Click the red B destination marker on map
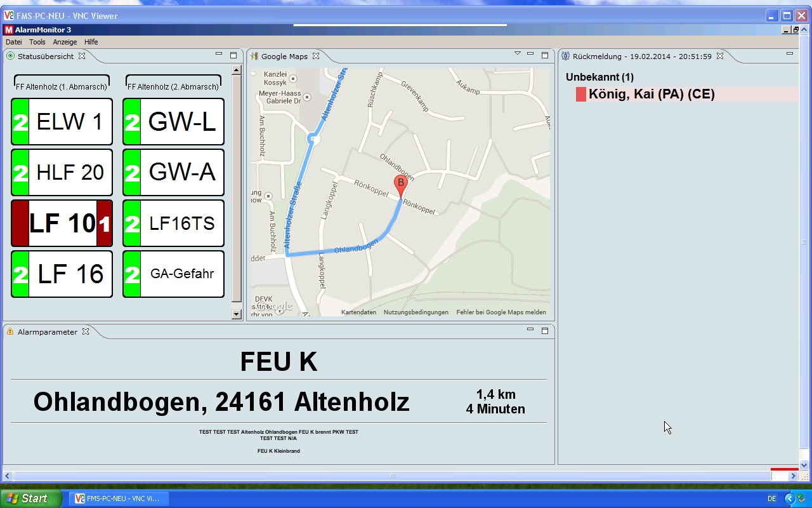The width and height of the screenshot is (812, 508). (400, 185)
